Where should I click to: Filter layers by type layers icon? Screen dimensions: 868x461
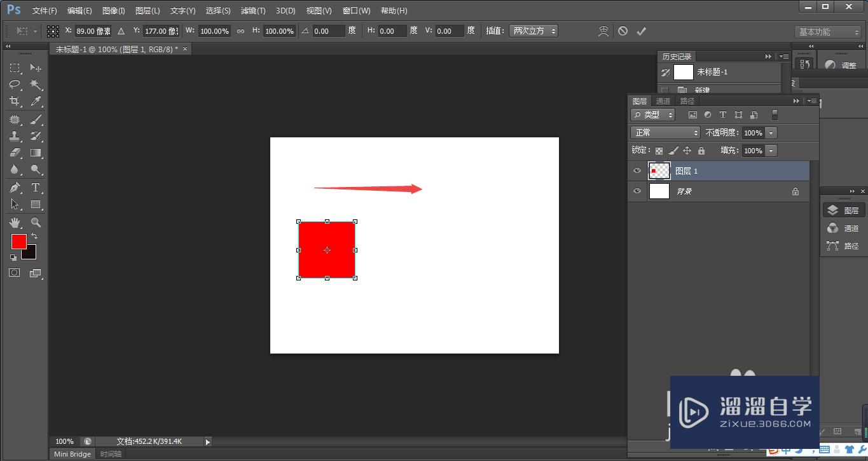pos(723,115)
